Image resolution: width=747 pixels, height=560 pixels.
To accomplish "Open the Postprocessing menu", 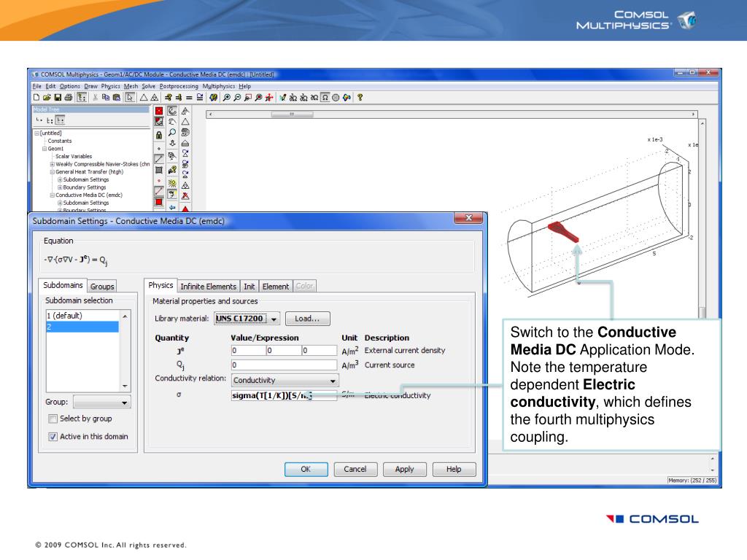I will click(x=179, y=86).
